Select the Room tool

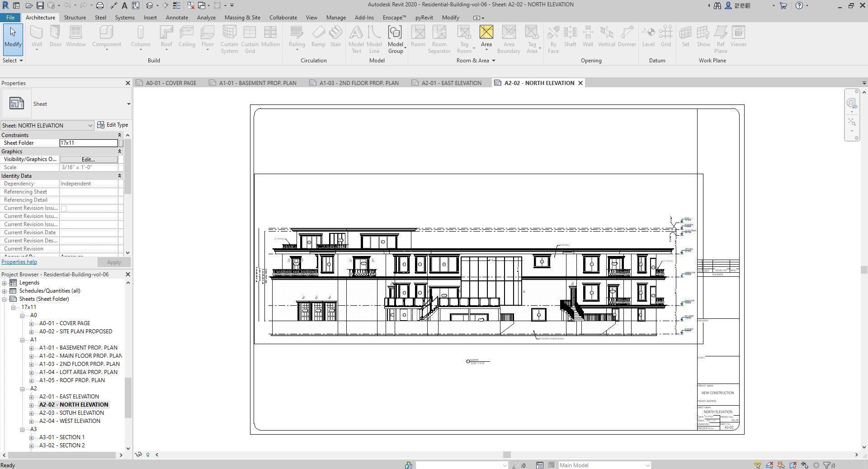pyautogui.click(x=418, y=37)
